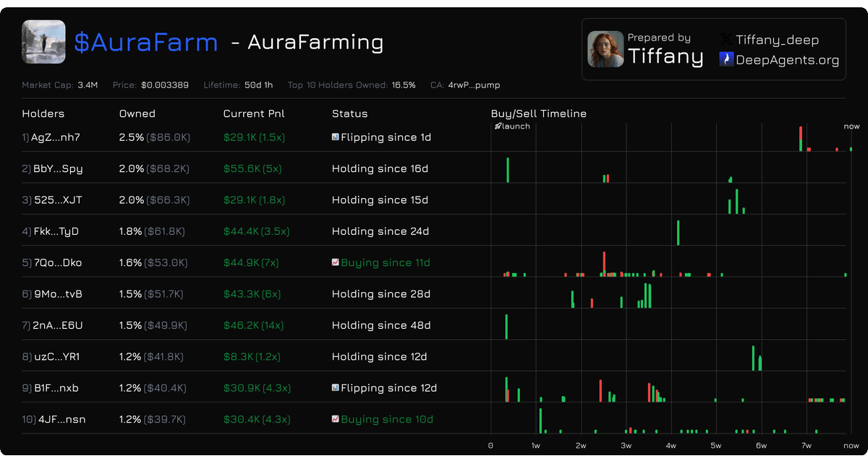This screenshot has height=461, width=868.
Task: Click the Holding since 48d status
Action: click(381, 325)
